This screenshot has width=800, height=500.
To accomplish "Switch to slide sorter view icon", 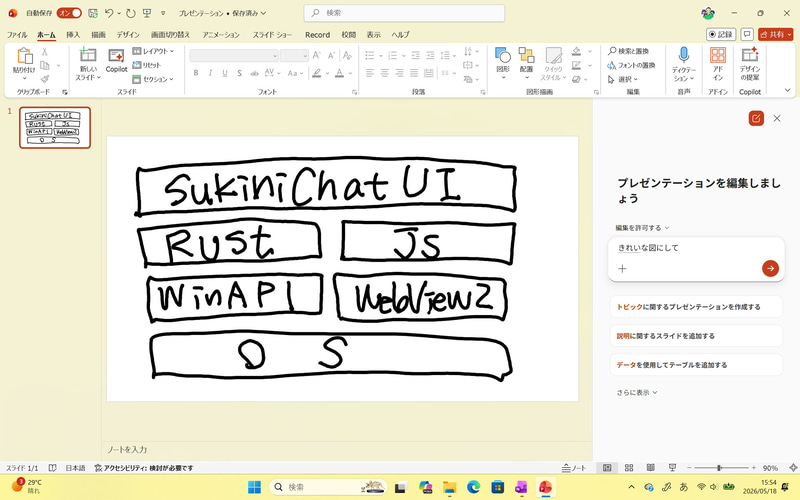I will 629,467.
